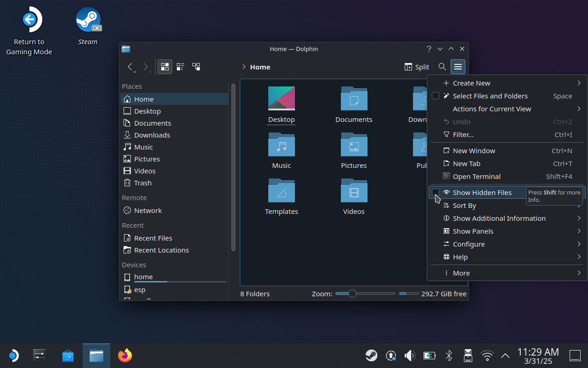This screenshot has height=368, width=588.
Task: Toggle hidden files visibility checkbox
Action: pyautogui.click(x=435, y=192)
